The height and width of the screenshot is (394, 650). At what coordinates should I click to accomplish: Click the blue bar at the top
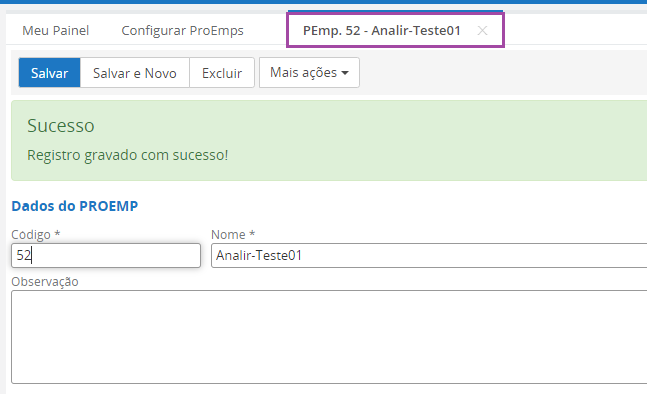click(325, 2)
